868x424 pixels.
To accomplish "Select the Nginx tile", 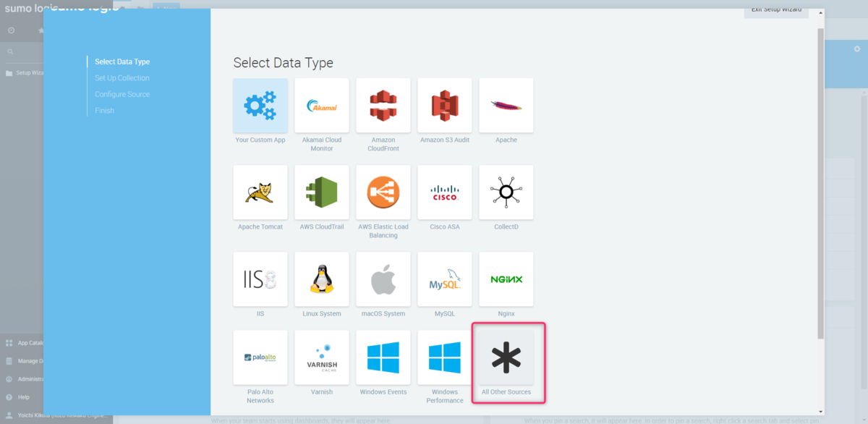I will pyautogui.click(x=506, y=279).
